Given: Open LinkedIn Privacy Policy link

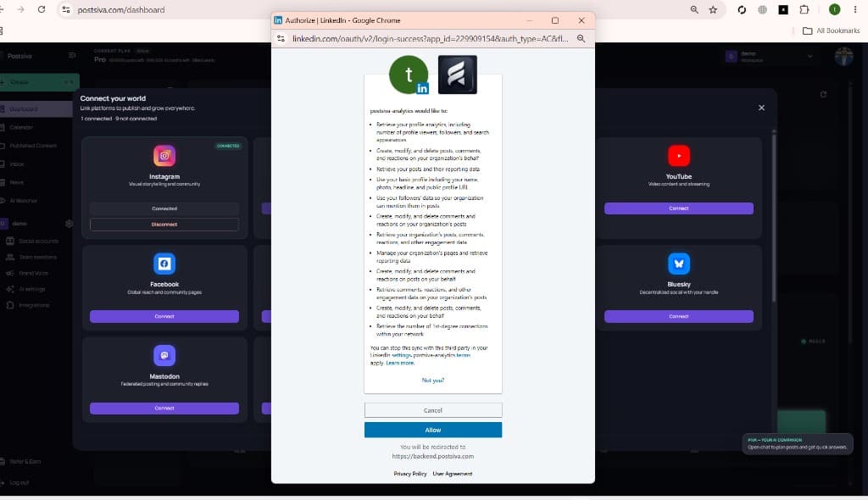Looking at the screenshot, I should coord(410,474).
